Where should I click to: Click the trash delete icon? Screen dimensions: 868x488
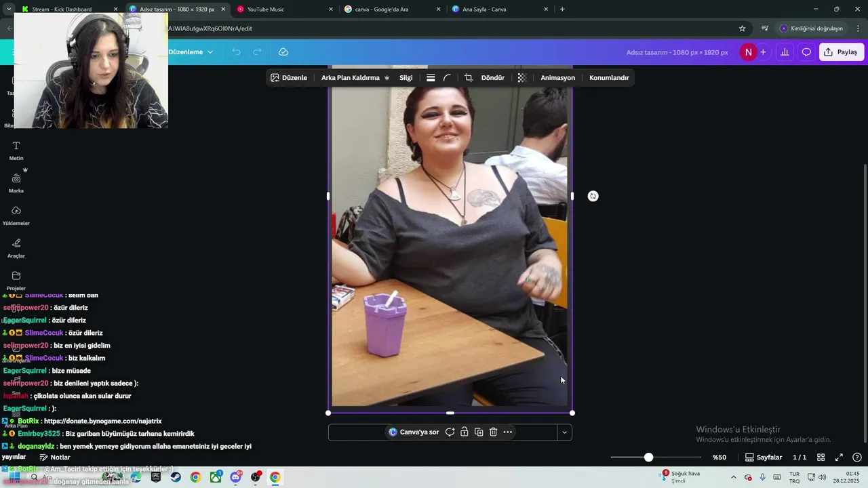point(493,432)
